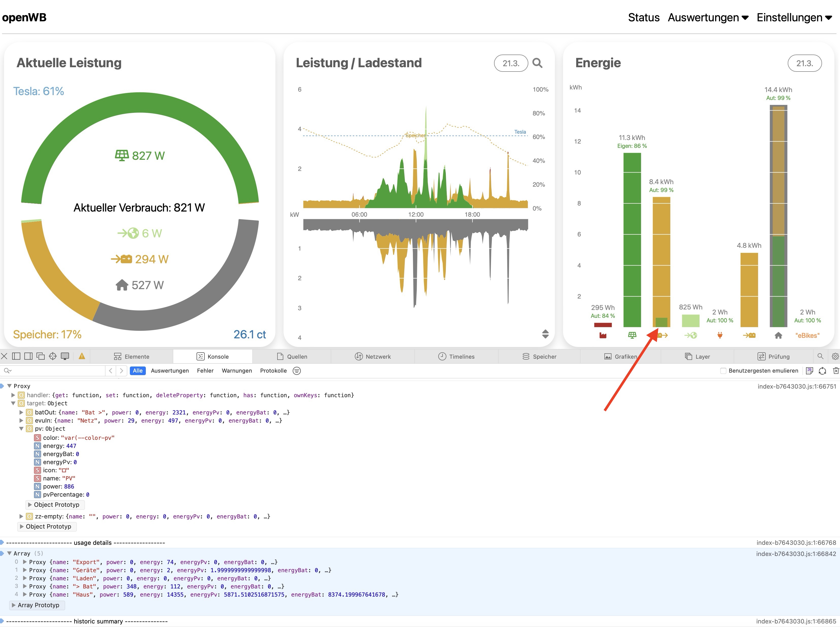This screenshot has width=840, height=627.
Task: Click the magnifier icon in the Leistung/Ladestand chart
Action: tap(537, 63)
